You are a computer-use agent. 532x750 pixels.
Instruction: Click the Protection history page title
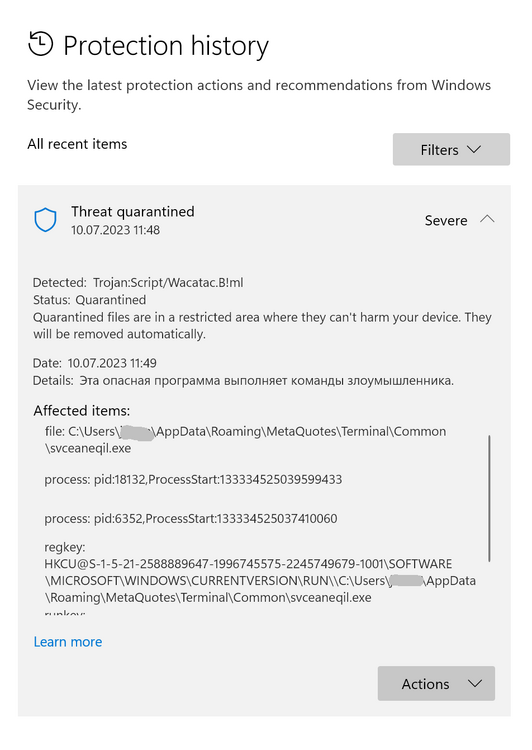coord(166,46)
